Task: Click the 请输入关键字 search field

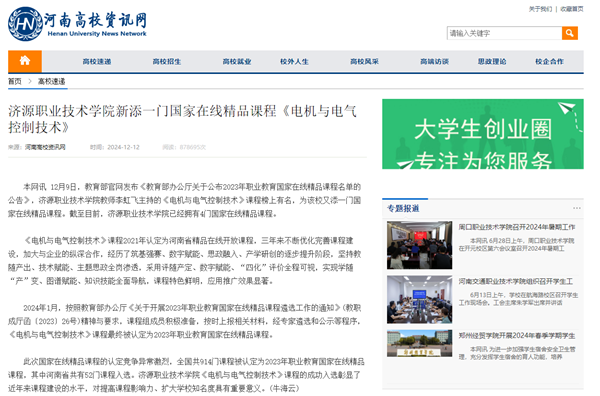Action: [504, 33]
